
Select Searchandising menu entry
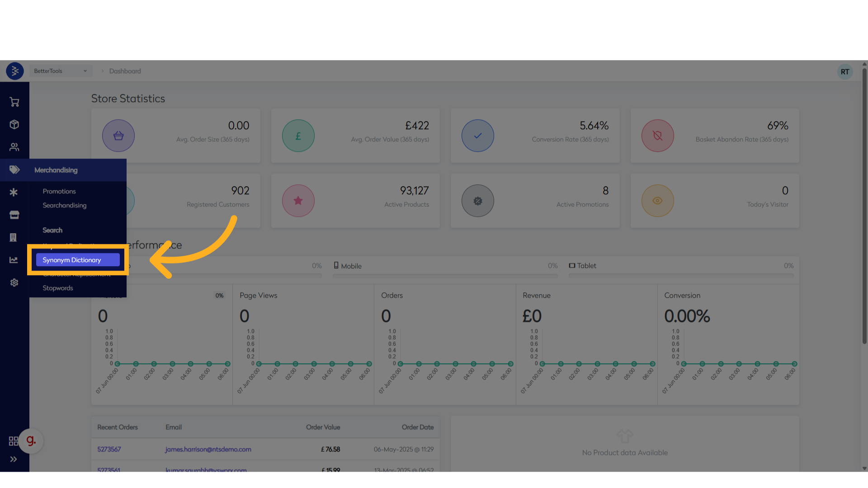pyautogui.click(x=65, y=206)
